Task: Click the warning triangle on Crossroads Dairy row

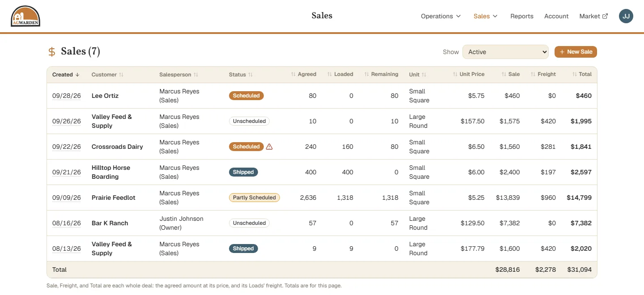Action: pyautogui.click(x=269, y=147)
